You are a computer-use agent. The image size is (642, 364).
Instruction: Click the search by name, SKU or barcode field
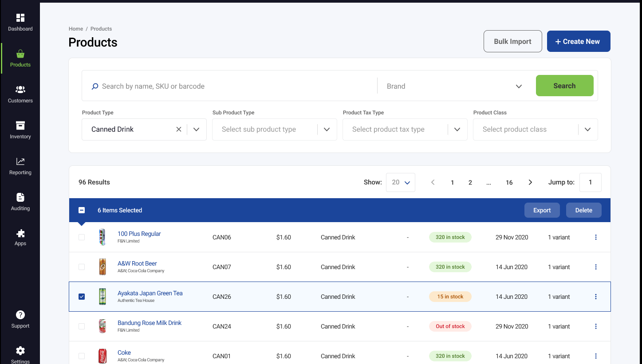235,86
